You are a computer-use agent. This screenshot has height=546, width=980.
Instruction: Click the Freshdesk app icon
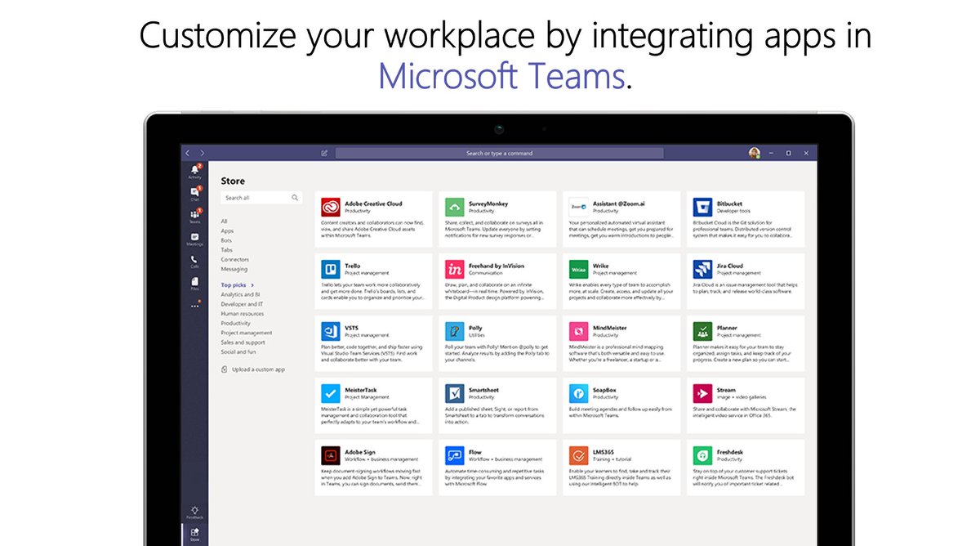click(702, 455)
